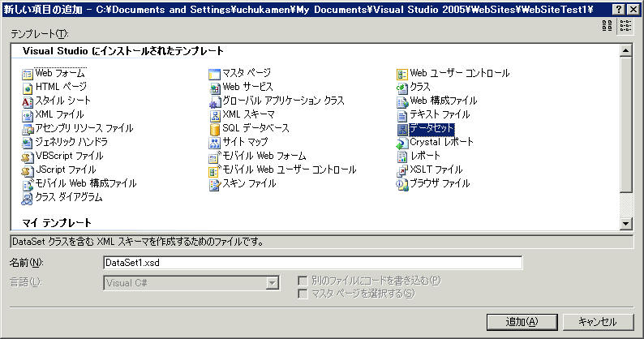The width and height of the screenshot is (644, 339).
Task: Pick the XML スキーマ template icon
Action: 214,115
